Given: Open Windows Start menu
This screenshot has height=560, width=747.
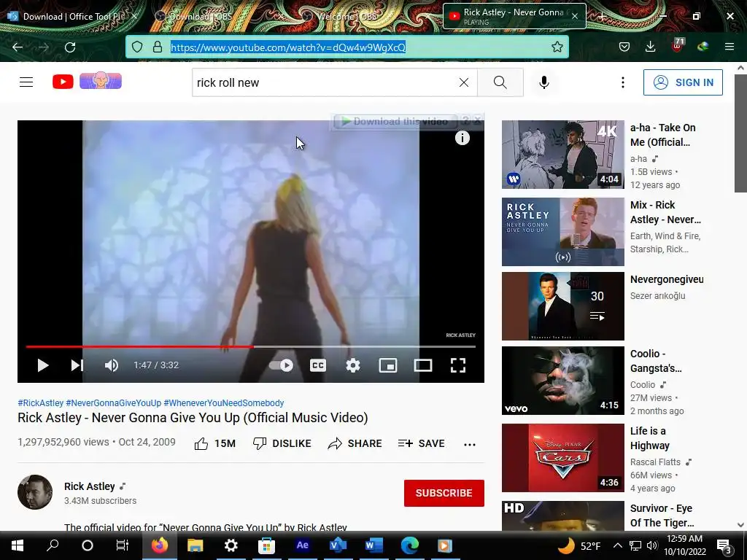Looking at the screenshot, I should pos(18,545).
